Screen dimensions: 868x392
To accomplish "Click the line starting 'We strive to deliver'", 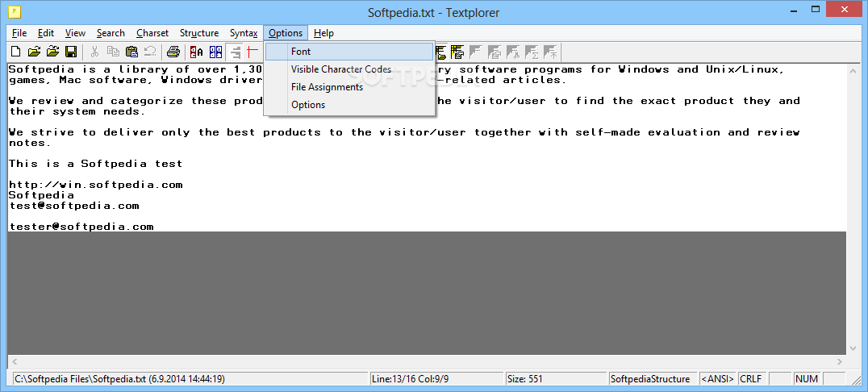I will [x=404, y=132].
